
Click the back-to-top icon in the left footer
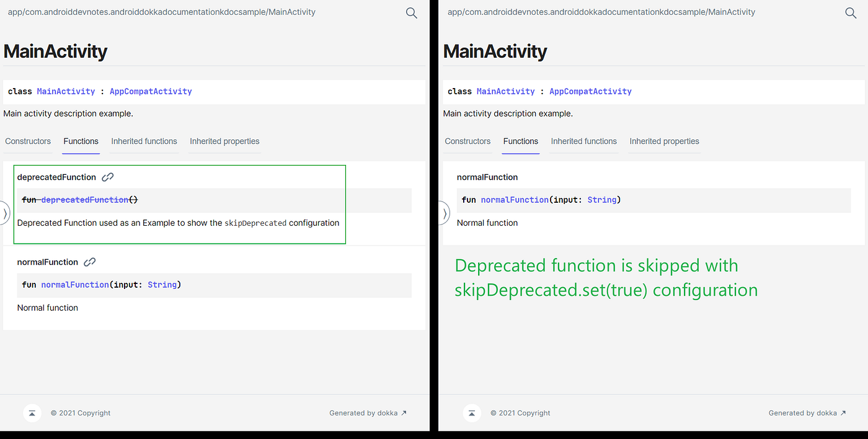point(32,413)
